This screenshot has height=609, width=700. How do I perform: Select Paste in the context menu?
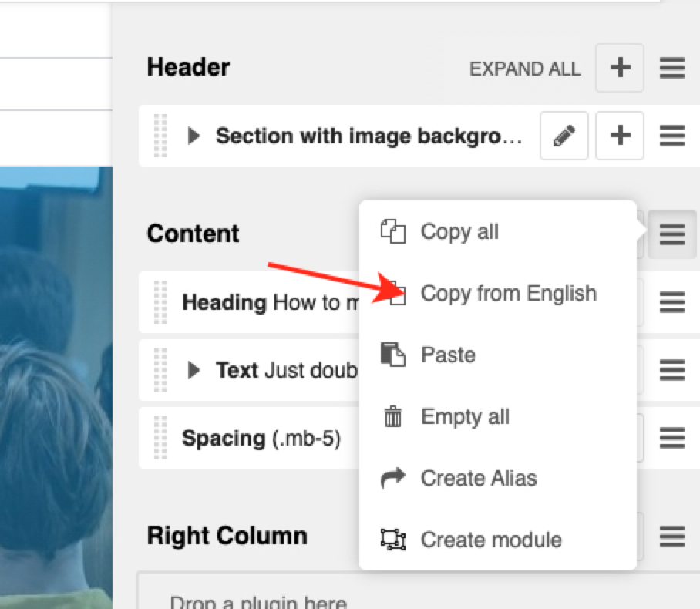(448, 355)
